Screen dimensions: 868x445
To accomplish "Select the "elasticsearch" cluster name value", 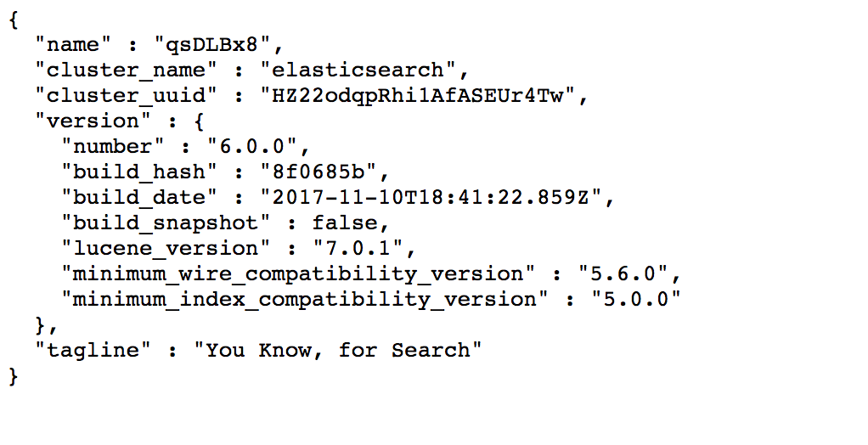I will 358,70.
